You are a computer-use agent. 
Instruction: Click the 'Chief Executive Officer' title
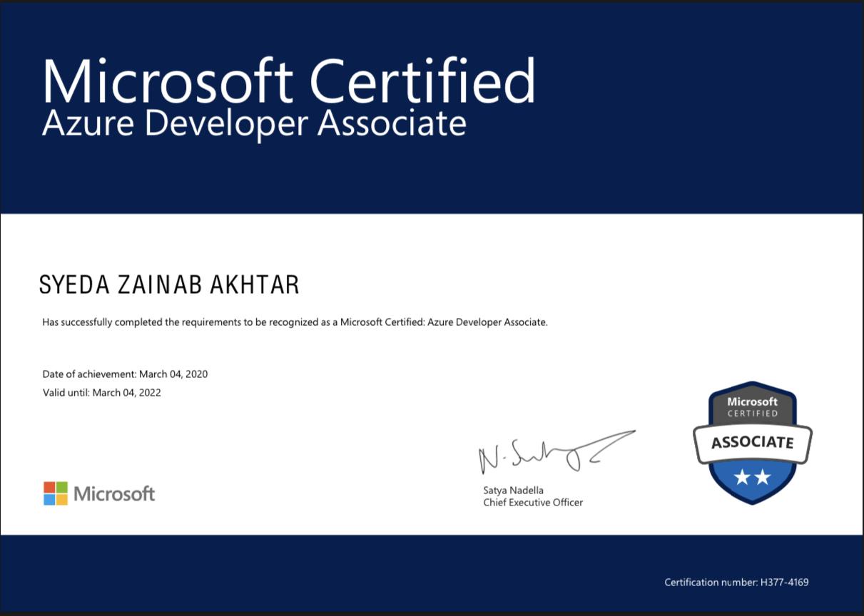tap(533, 503)
